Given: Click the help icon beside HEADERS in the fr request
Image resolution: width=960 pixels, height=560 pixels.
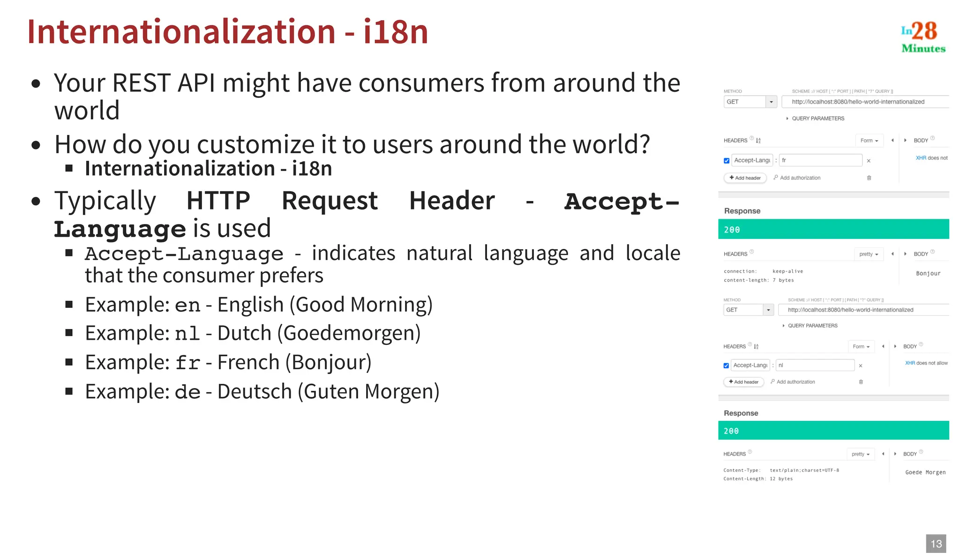Looking at the screenshot, I should pos(752,138).
